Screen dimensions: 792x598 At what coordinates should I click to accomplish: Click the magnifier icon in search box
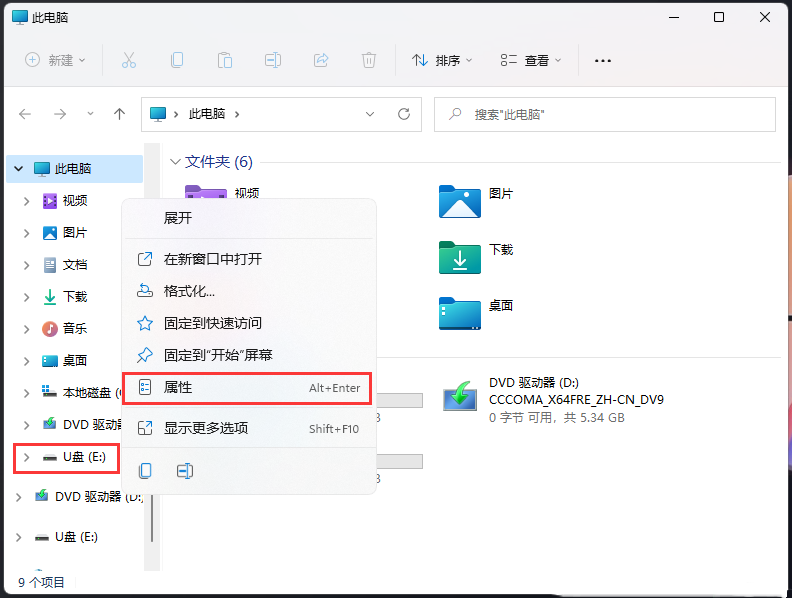[455, 114]
